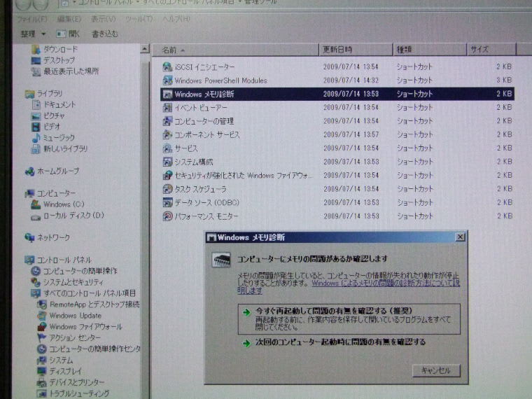This screenshot has width=532, height=399.
Task: Open ディスプレイ item in tree
Action: pyautogui.click(x=59, y=371)
